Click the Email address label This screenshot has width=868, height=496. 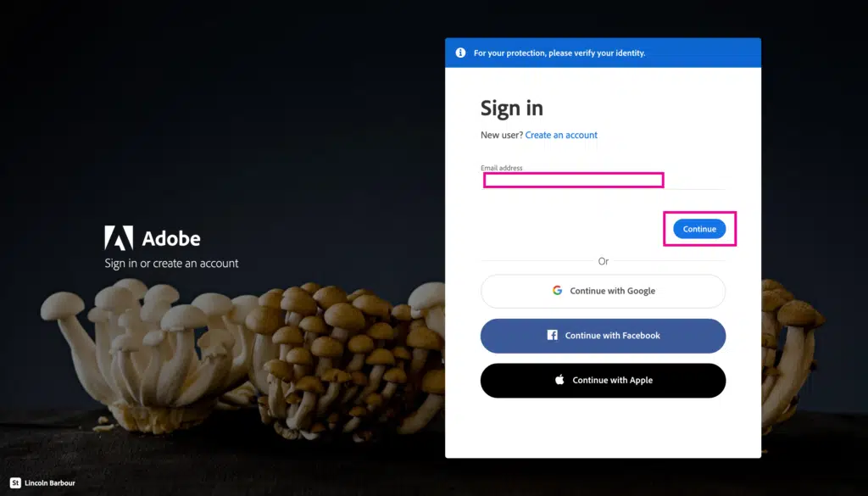[502, 168]
